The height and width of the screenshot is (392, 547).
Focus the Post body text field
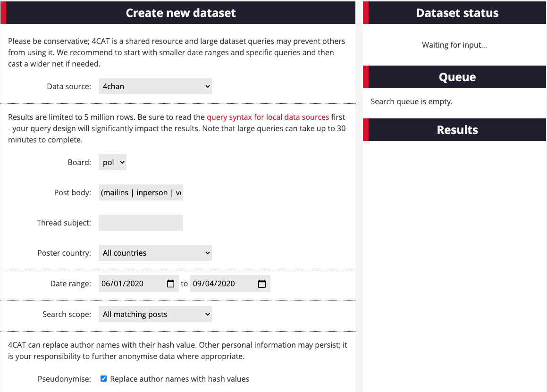pyautogui.click(x=141, y=192)
